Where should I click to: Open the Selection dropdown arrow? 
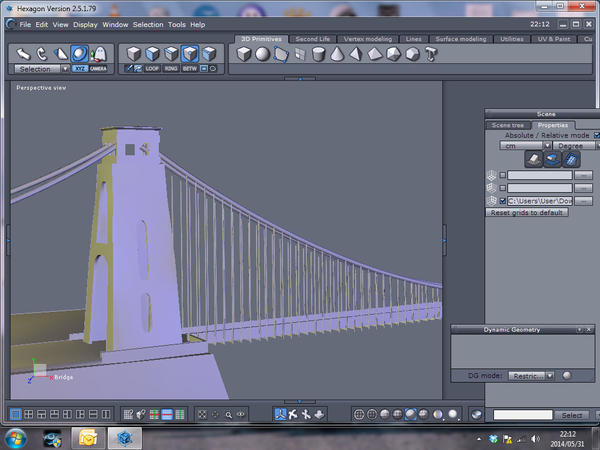(65, 69)
